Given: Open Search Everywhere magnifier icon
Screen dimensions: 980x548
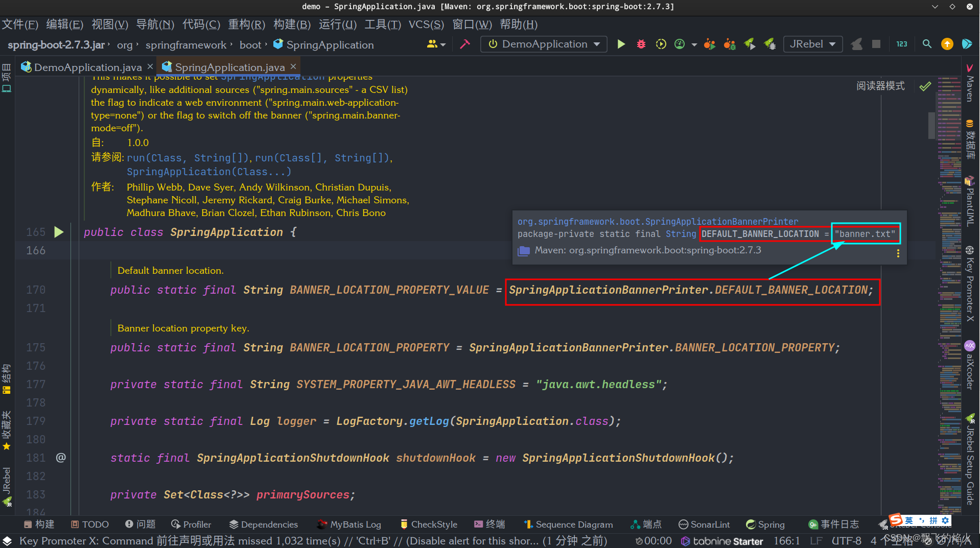Looking at the screenshot, I should pos(927,44).
